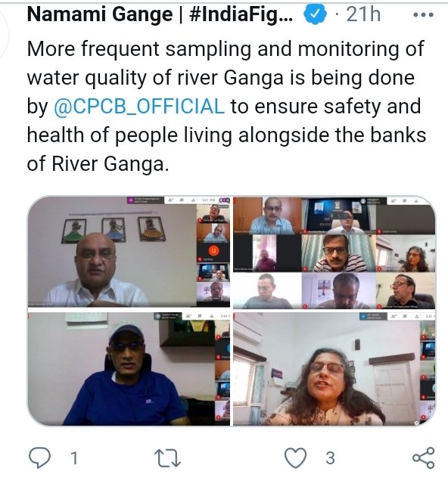The image size is (448, 490).
Task: Tap the emblem presentation tile in second photo
Action: tap(339, 216)
